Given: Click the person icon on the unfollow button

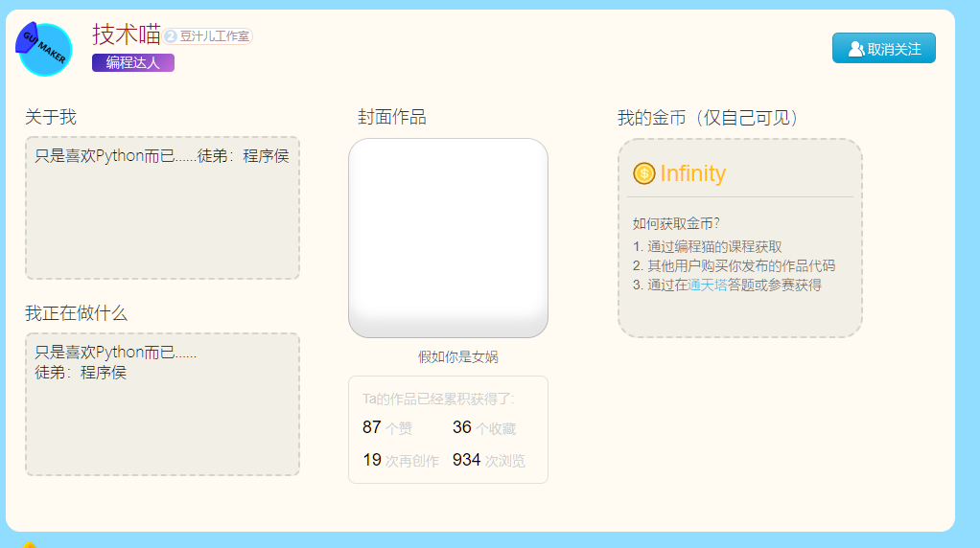Looking at the screenshot, I should point(855,49).
